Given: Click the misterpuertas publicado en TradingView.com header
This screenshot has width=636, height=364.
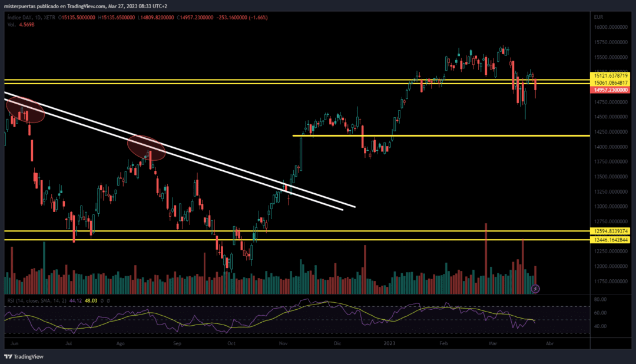Looking at the screenshot, I should [x=85, y=6].
